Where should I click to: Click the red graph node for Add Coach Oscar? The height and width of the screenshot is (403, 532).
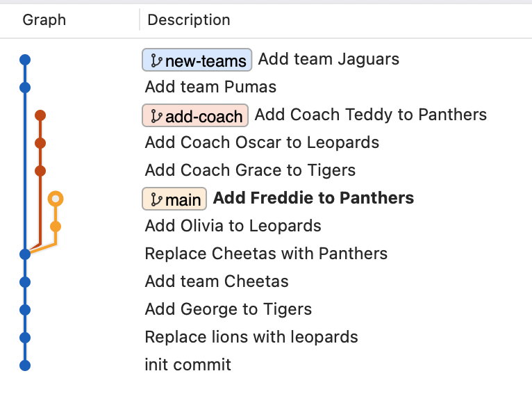click(x=40, y=143)
